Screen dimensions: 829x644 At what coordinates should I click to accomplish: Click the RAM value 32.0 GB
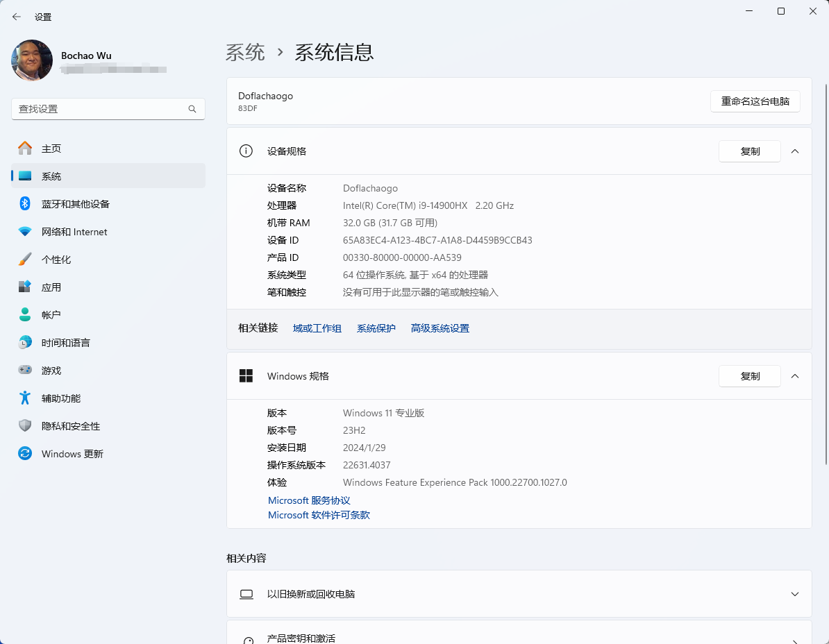(359, 223)
